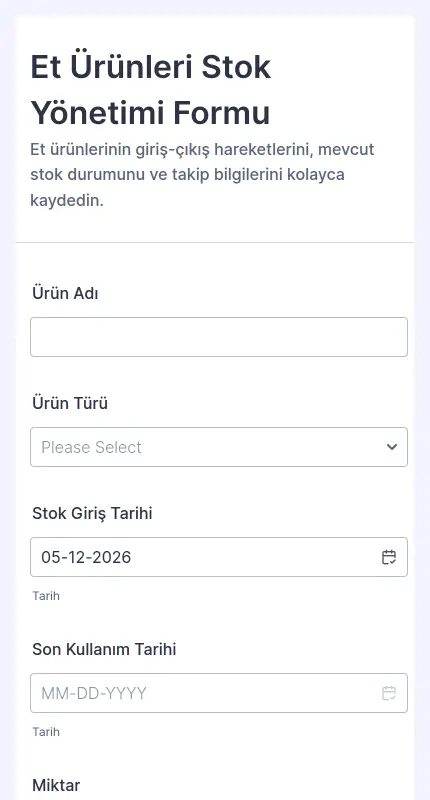Click the Et Ürünleri Stok title line

click(x=150, y=67)
